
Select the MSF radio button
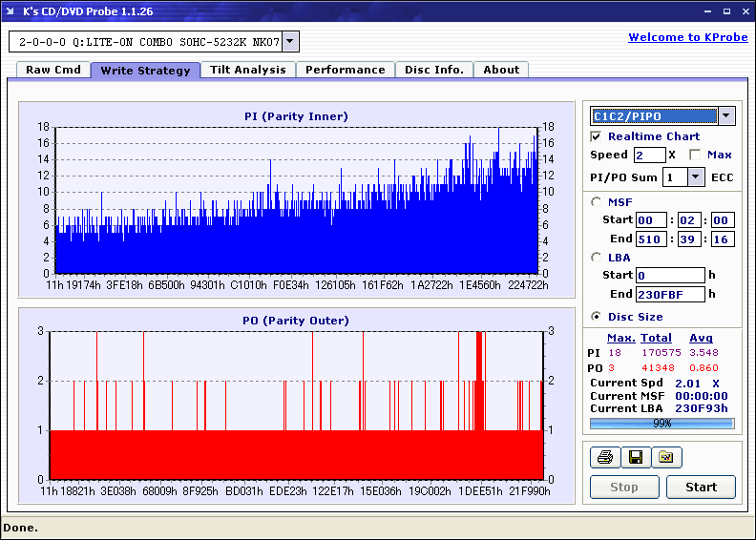(x=597, y=201)
